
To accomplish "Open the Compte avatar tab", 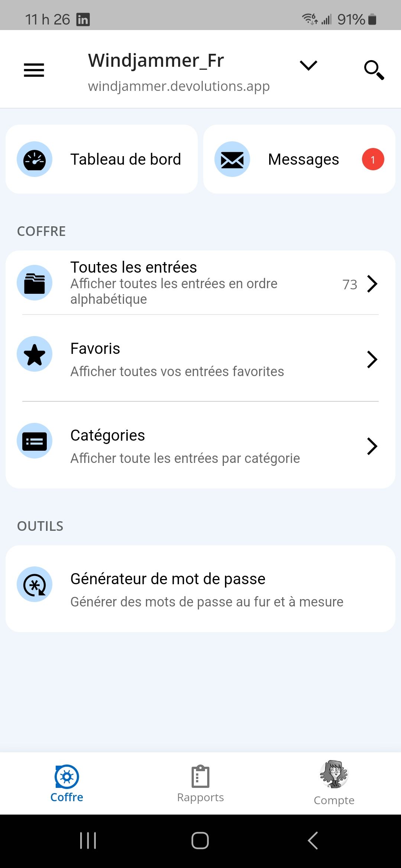I will (x=334, y=783).
